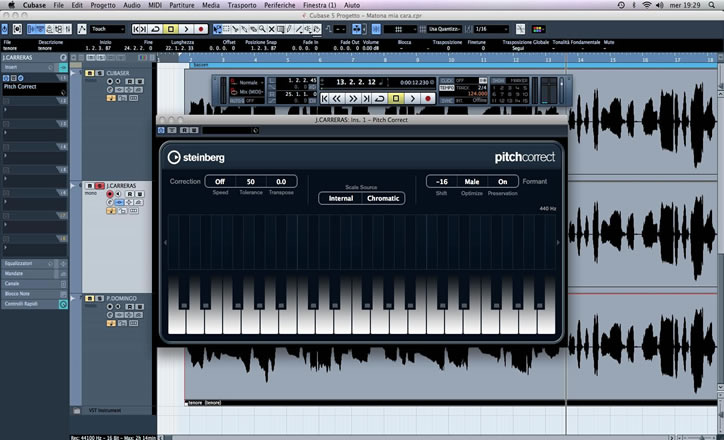
Task: Toggle Cycle in the Transport panel
Action: click(x=380, y=98)
